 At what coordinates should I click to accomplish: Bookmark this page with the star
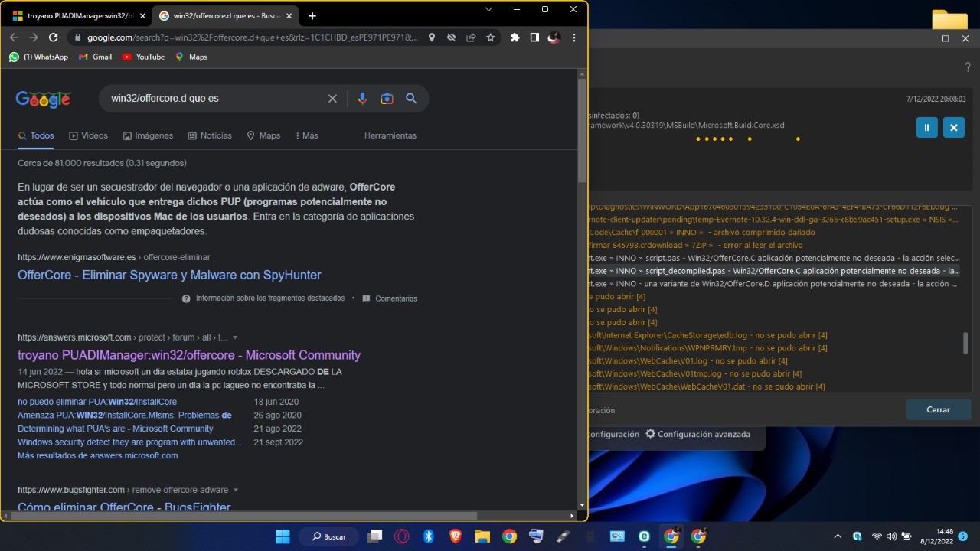[491, 37]
